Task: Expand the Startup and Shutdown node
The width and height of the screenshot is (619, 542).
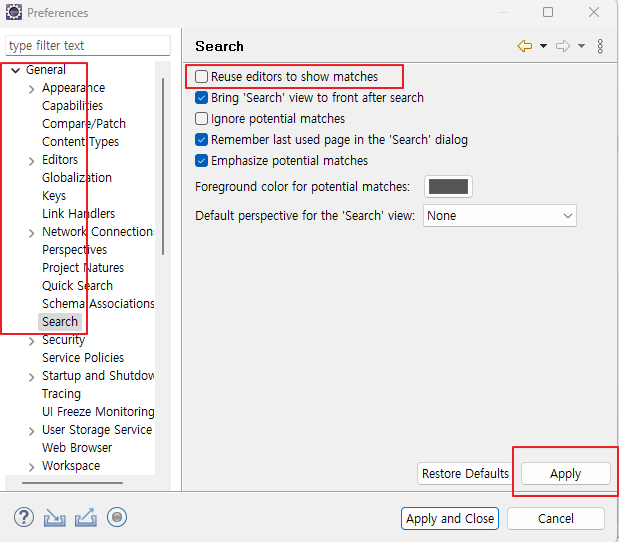Action: click(32, 377)
